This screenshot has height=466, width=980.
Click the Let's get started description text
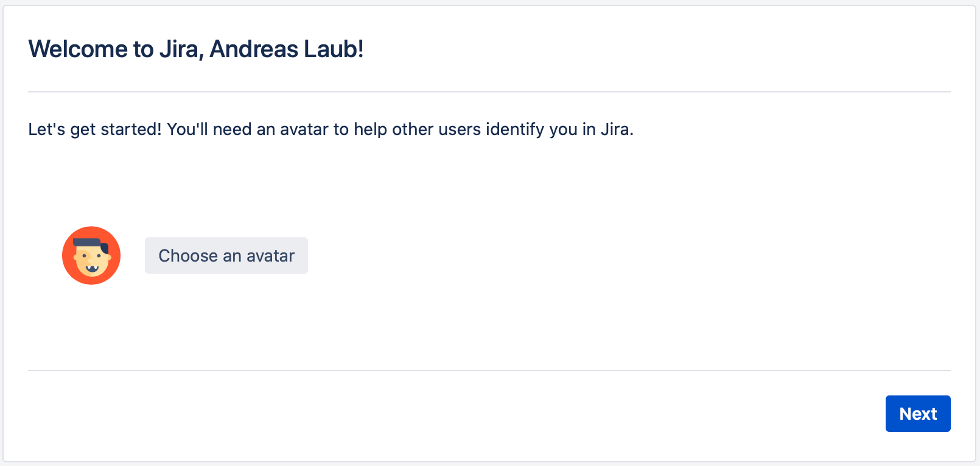click(331, 130)
